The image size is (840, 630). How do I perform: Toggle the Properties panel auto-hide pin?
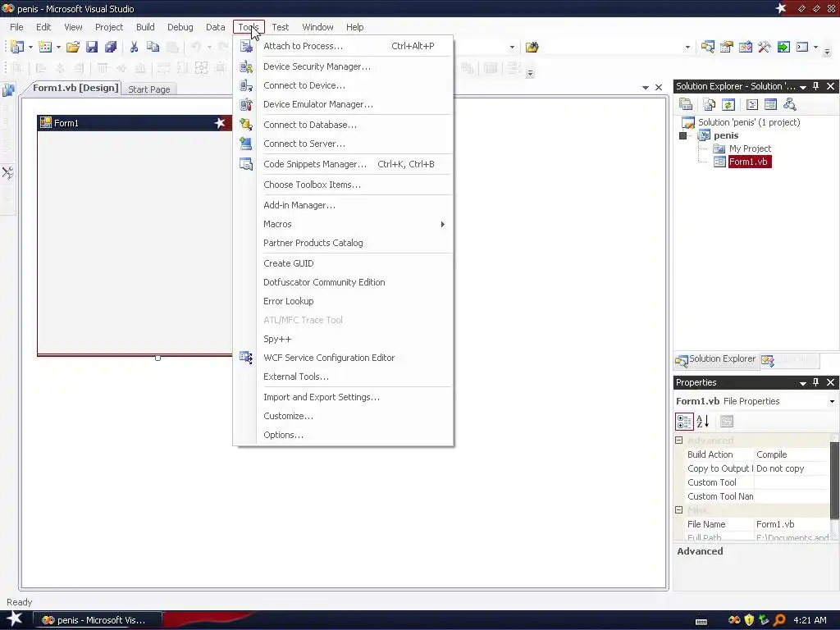pos(816,382)
